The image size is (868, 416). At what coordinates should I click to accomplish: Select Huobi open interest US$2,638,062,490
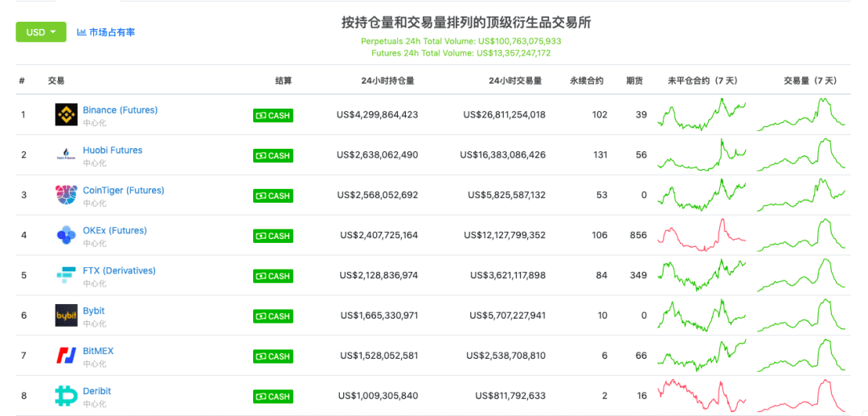[x=377, y=155]
